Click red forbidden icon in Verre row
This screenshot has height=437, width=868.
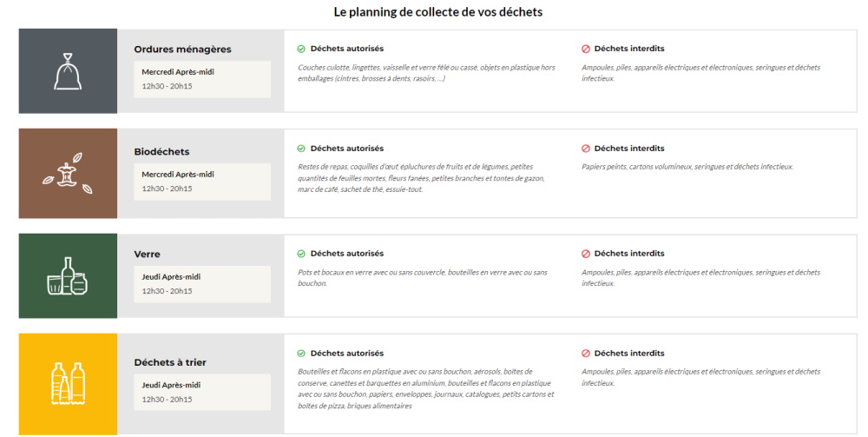pyautogui.click(x=586, y=254)
